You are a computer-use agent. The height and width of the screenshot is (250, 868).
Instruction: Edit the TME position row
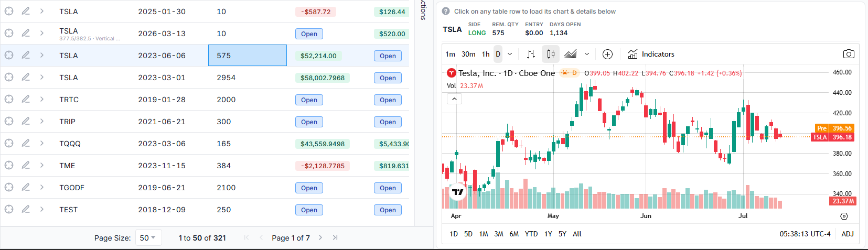tap(25, 165)
